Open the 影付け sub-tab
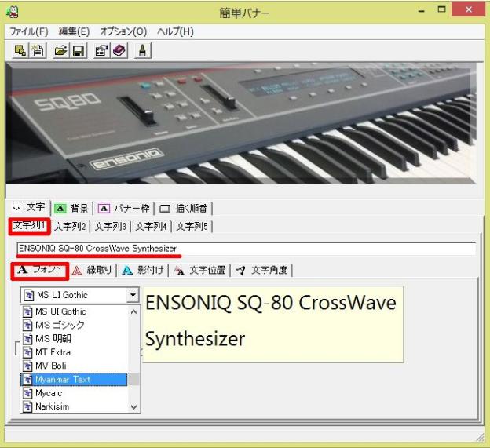This screenshot has height=448, width=490. [x=144, y=271]
